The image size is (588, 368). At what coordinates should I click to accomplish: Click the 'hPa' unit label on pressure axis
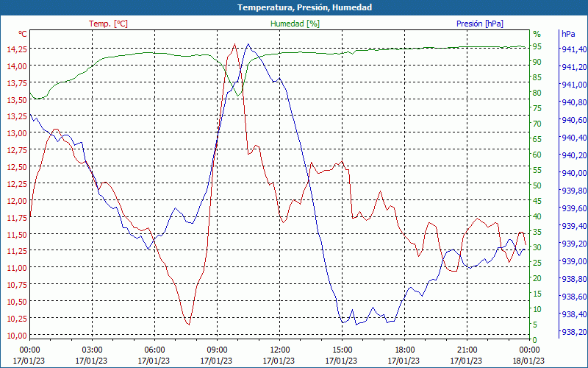568,34
